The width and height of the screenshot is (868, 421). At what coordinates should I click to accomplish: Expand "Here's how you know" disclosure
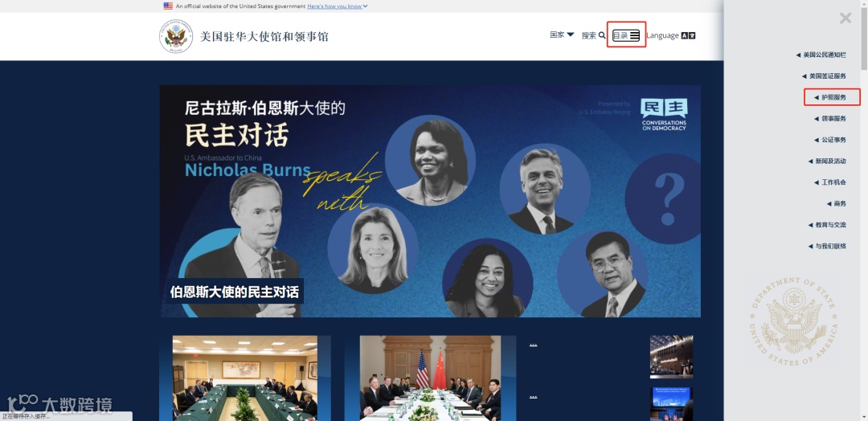(337, 6)
